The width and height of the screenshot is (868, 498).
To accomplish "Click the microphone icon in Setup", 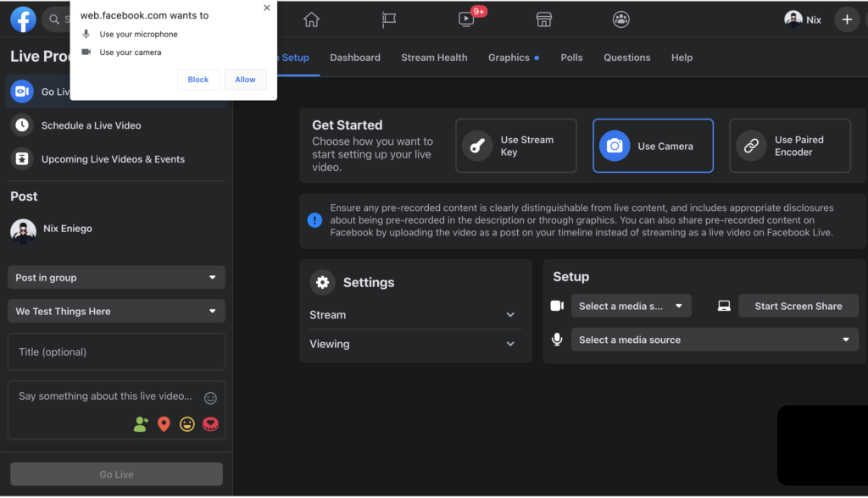I will [557, 340].
